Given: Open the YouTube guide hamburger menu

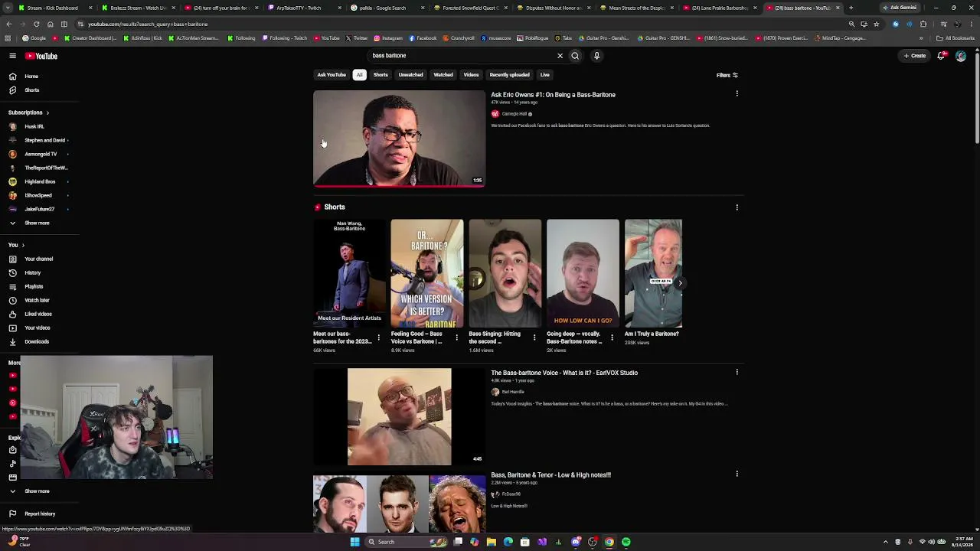Looking at the screenshot, I should click(x=12, y=56).
